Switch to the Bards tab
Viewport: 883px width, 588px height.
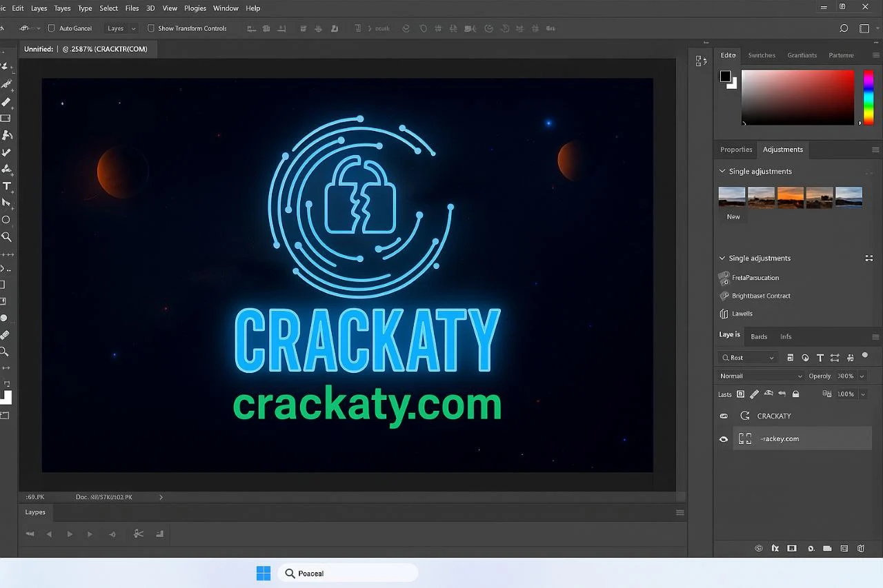coord(759,336)
